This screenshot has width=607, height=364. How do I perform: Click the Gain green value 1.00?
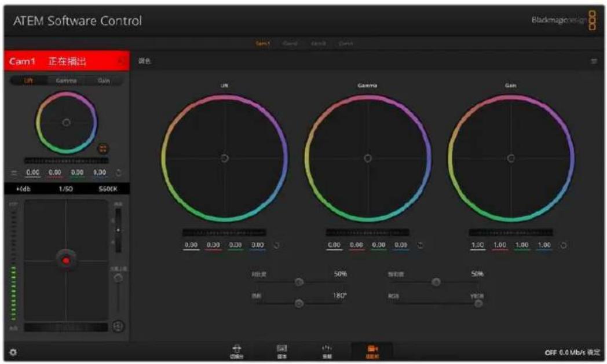click(x=522, y=245)
